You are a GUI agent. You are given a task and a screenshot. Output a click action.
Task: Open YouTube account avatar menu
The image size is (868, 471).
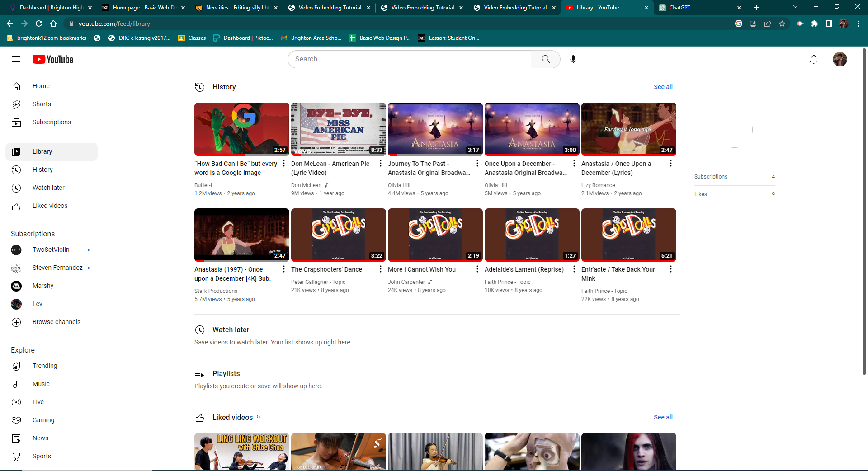[x=840, y=59]
